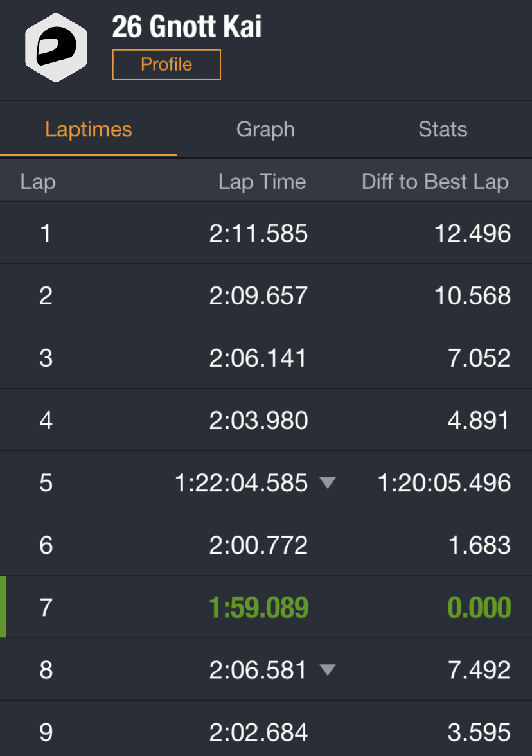Switch to the Stats tab

click(443, 129)
